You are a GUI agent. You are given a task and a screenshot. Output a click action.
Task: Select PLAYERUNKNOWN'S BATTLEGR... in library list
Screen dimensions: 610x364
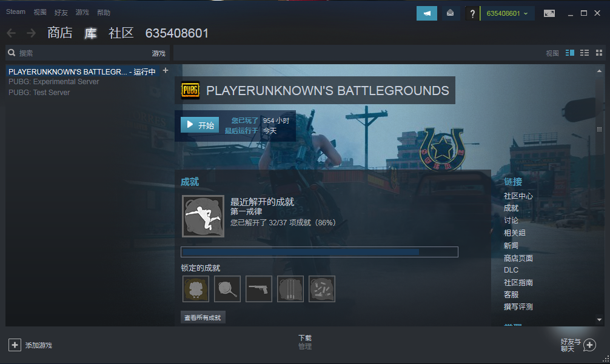click(x=82, y=71)
